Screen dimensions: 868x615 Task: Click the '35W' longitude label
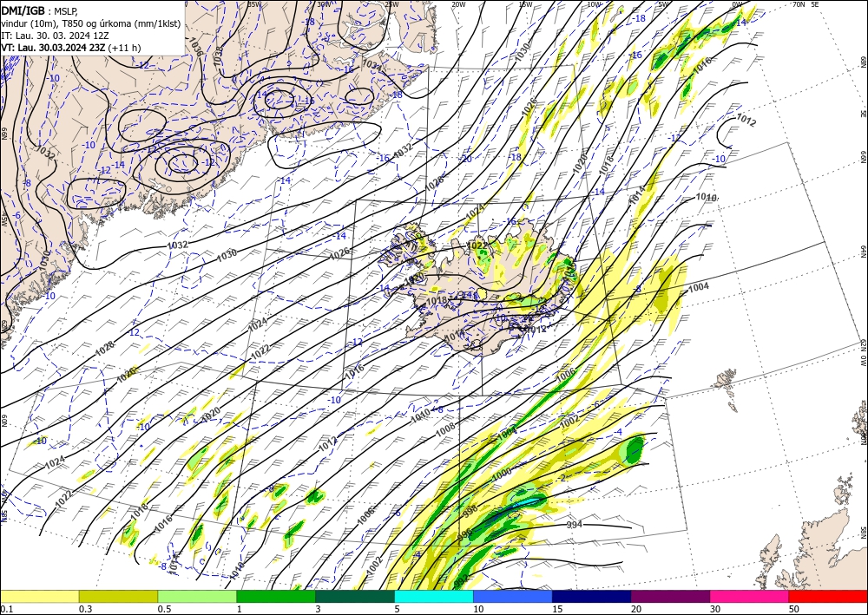(x=254, y=4)
